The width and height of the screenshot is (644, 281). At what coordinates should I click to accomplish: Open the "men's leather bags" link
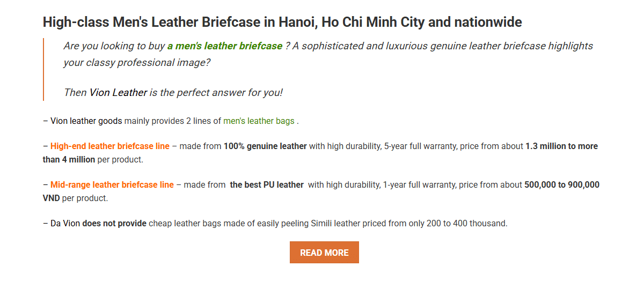pos(259,121)
